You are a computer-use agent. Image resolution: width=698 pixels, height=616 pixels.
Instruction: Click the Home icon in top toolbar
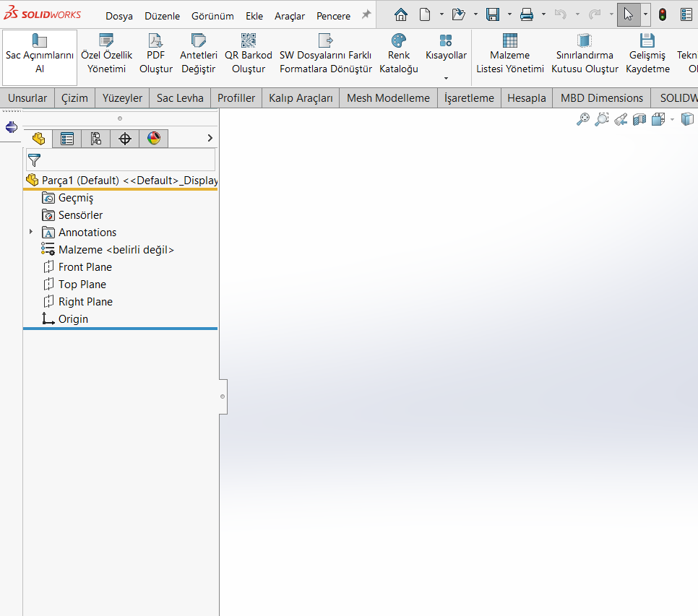400,14
